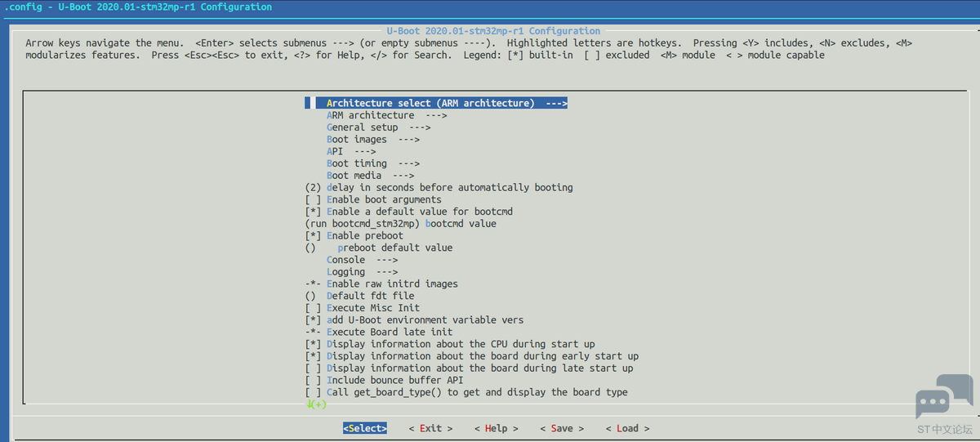Open the Logging submenu
This screenshot has height=442, width=980.
(x=362, y=272)
